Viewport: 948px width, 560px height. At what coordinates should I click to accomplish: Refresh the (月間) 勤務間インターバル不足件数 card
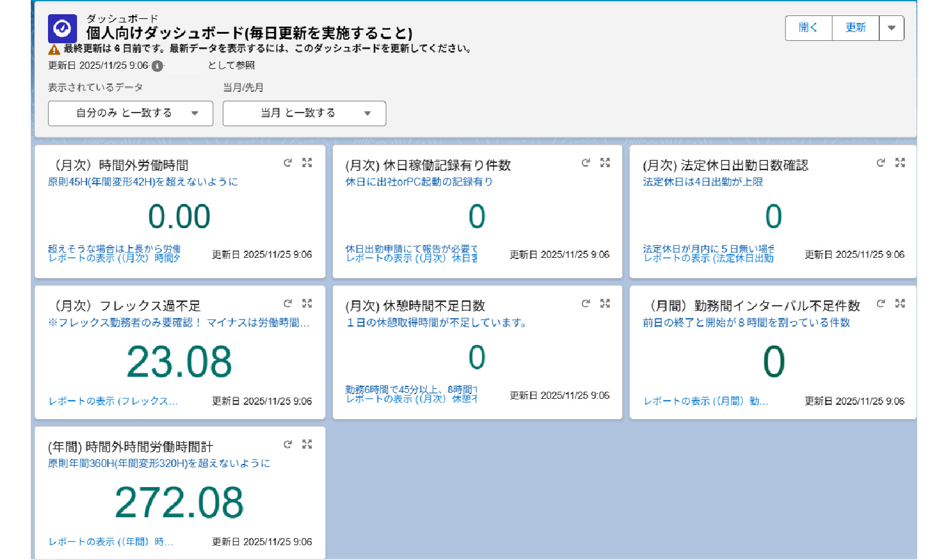point(880,303)
